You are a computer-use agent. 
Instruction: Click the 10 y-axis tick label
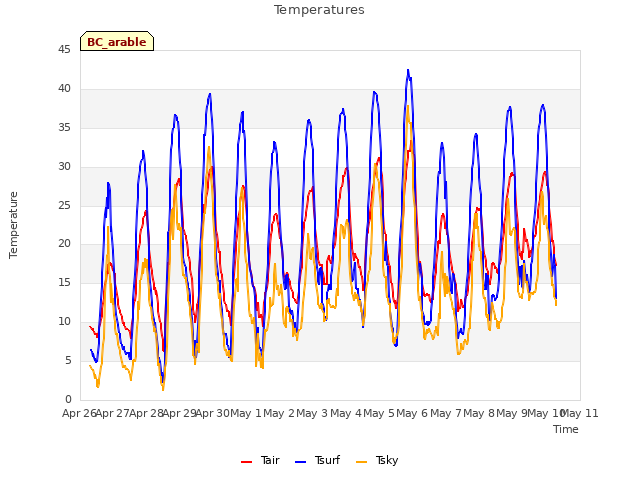tap(64, 321)
